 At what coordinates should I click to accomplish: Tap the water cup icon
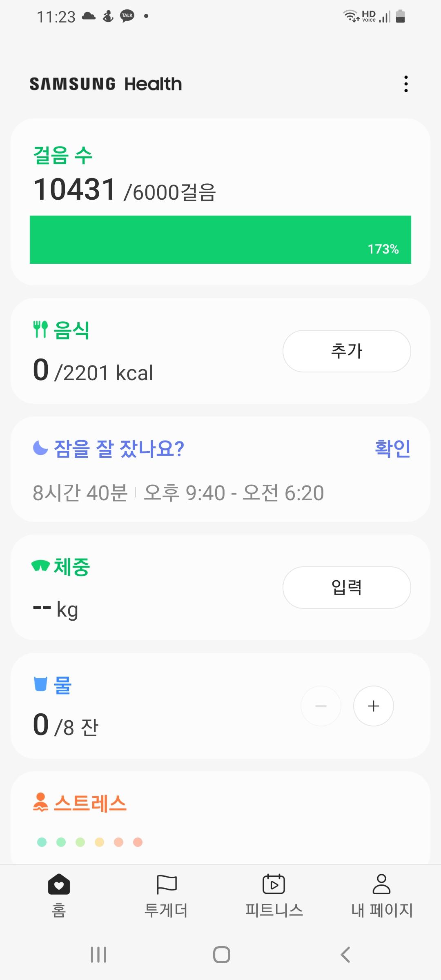40,684
